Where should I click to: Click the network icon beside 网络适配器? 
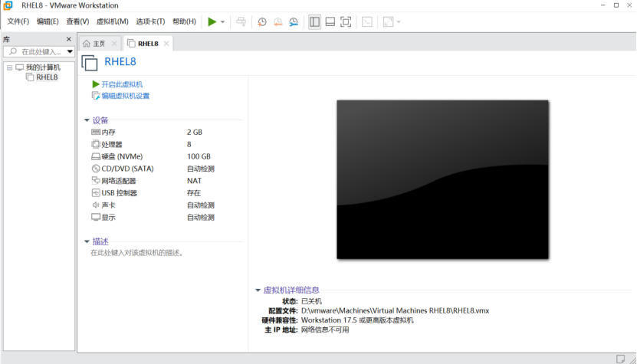96,181
